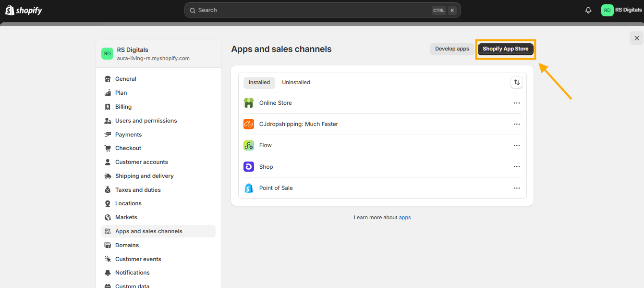Image resolution: width=644 pixels, height=288 pixels.
Task: Click the RS Digitals store card in sidebar
Action: [x=158, y=53]
